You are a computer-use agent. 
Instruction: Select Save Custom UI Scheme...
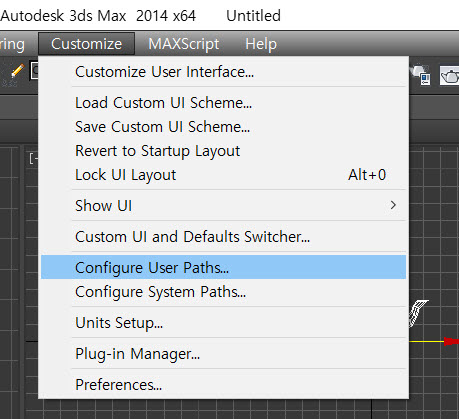223,127
